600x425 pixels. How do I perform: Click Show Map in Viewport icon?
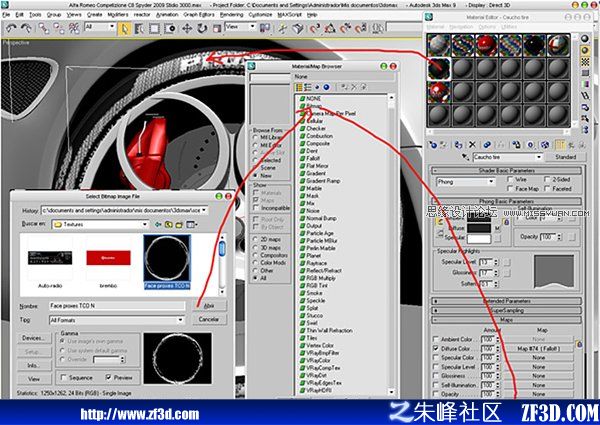[545, 145]
